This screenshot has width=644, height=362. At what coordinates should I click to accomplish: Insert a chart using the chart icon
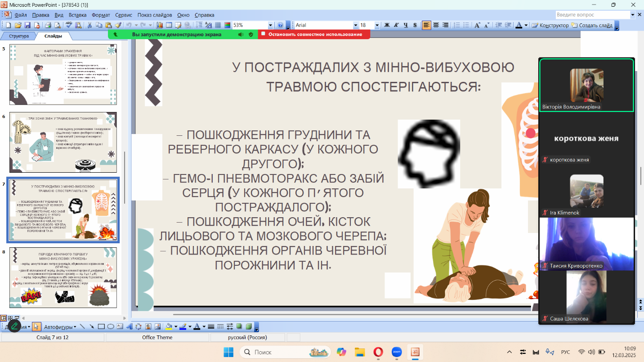click(x=160, y=25)
